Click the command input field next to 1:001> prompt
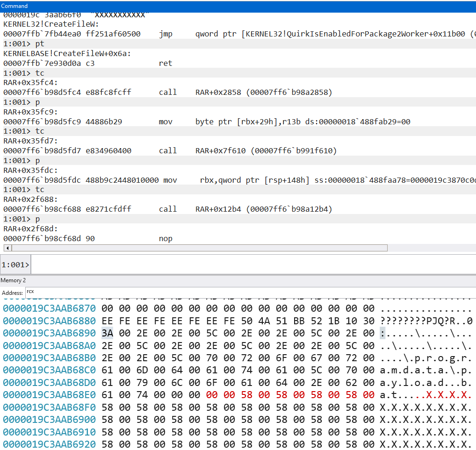 pos(253,264)
